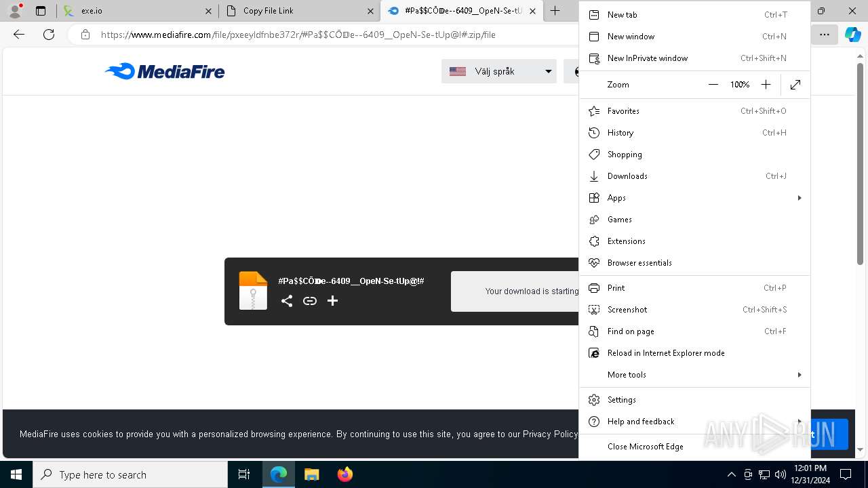This screenshot has width=868, height=488.
Task: Show hidden tray icons chevron
Action: coord(731,474)
